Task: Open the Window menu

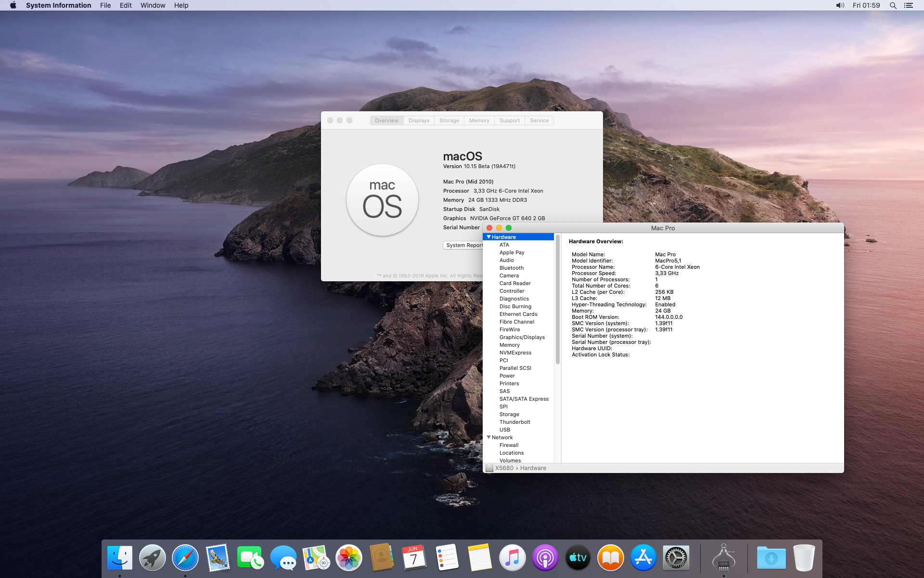Action: pos(153,5)
